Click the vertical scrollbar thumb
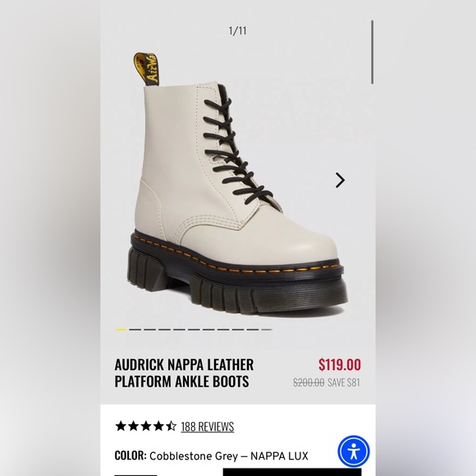476x476 pixels. 372,53
